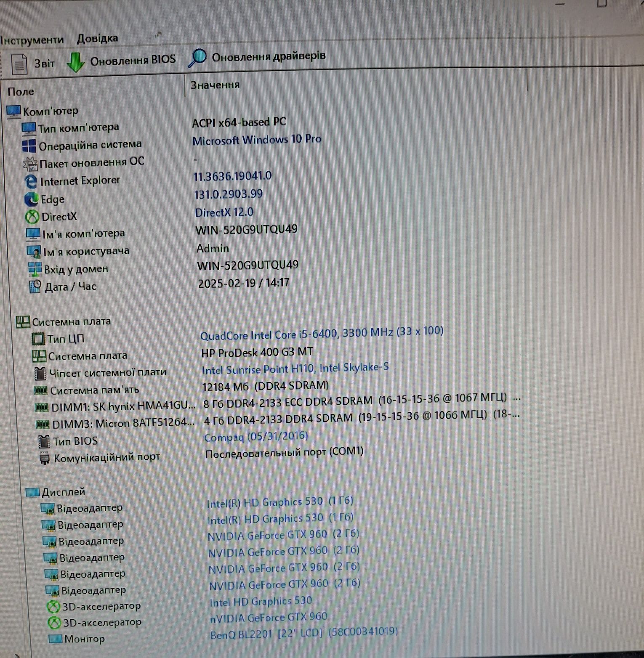
Task: Open the BenQ BL2201 monitor link
Action: [304, 633]
